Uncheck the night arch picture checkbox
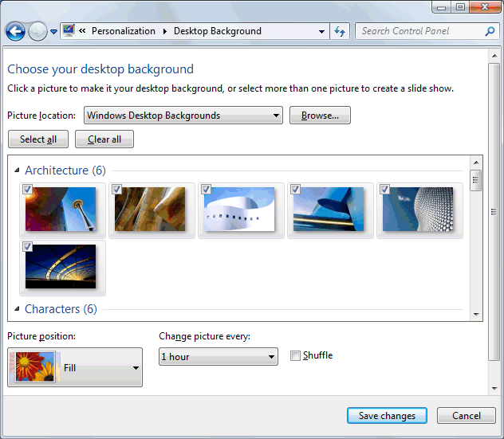 point(27,247)
